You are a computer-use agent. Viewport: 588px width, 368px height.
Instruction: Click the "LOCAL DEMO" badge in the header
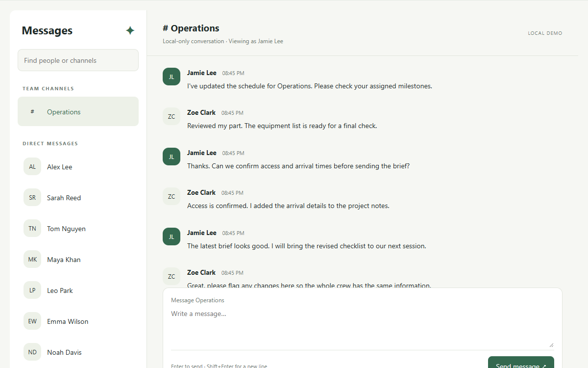tap(545, 33)
